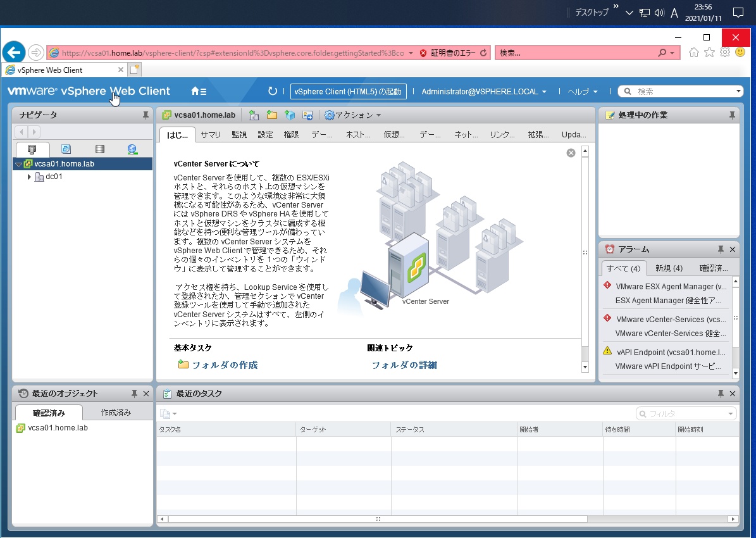
Task: Show hidden system tray icons
Action: point(629,13)
